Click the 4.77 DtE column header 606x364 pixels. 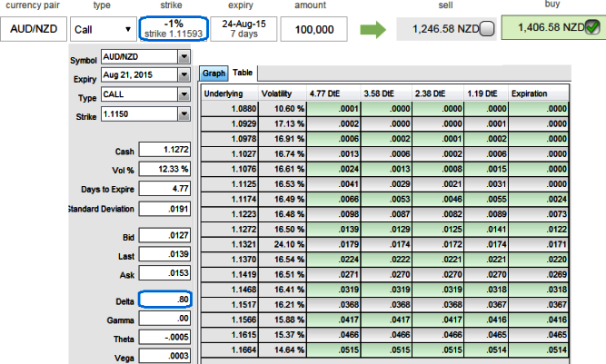pyautogui.click(x=333, y=93)
